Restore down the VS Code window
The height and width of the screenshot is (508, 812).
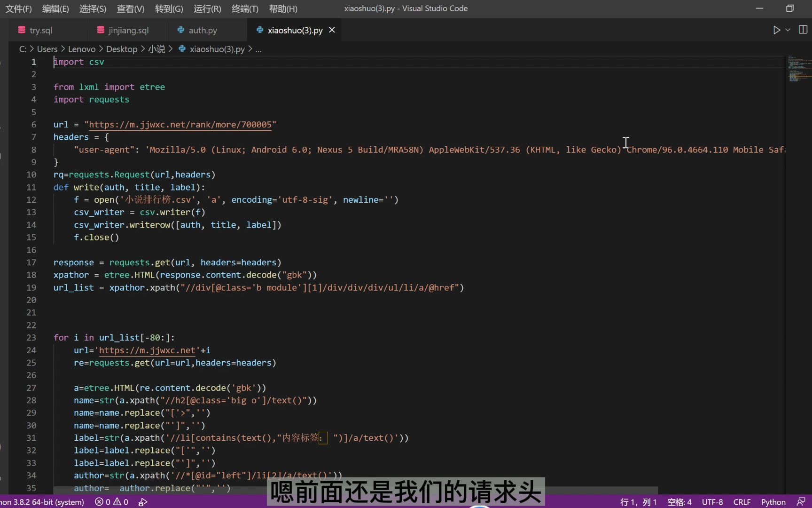[x=790, y=8]
